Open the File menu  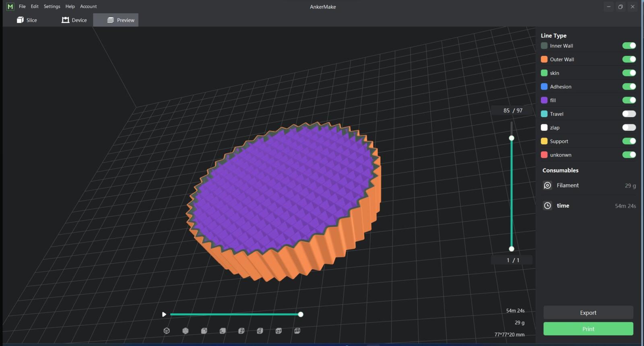point(22,6)
